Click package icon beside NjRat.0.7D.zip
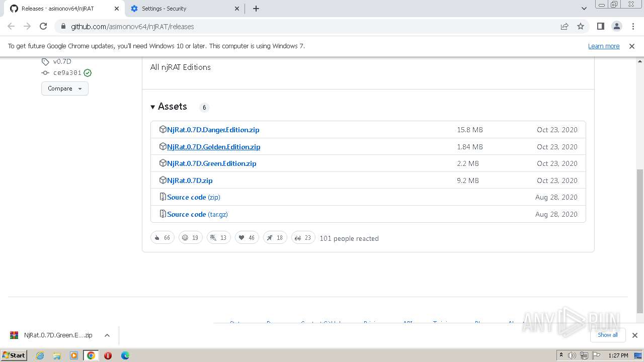The height and width of the screenshot is (362, 644). [x=163, y=180]
